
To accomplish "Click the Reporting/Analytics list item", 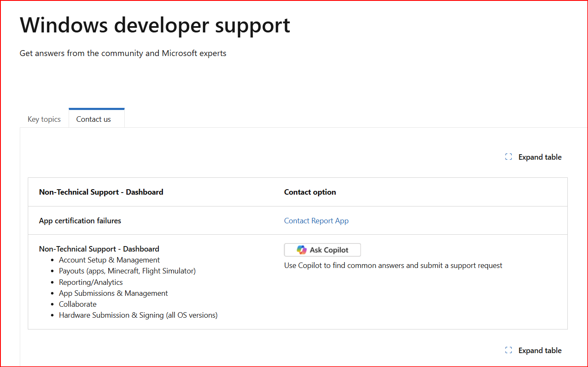I will point(91,282).
